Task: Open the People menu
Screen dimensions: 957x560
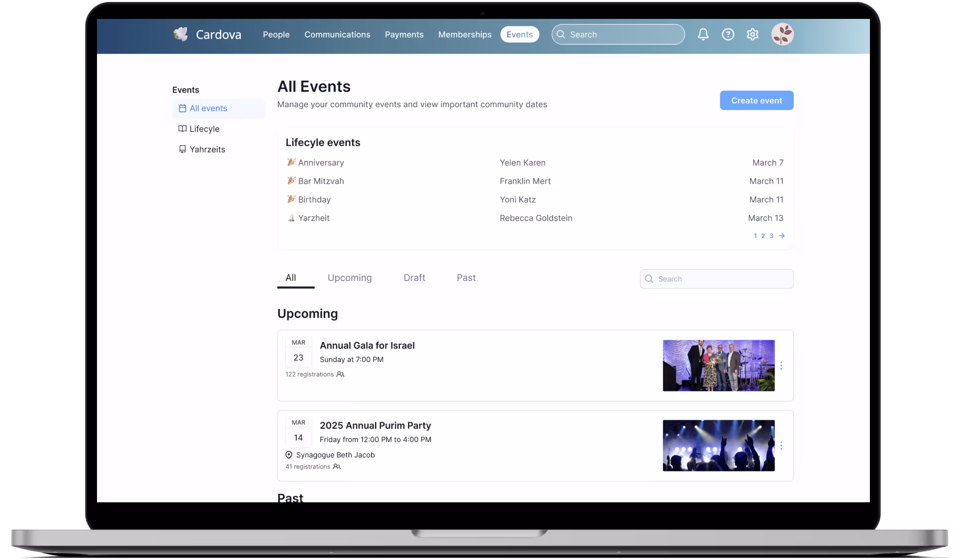Action: [x=276, y=34]
